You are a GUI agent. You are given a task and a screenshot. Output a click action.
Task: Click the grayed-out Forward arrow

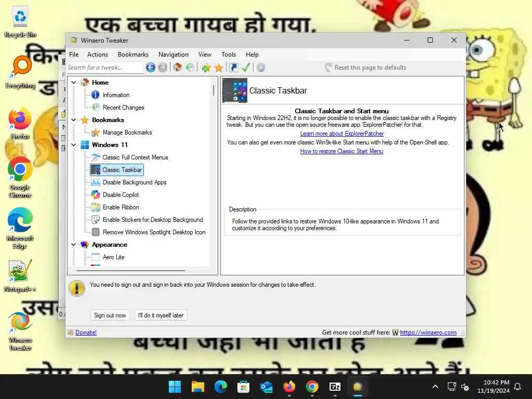pos(163,68)
